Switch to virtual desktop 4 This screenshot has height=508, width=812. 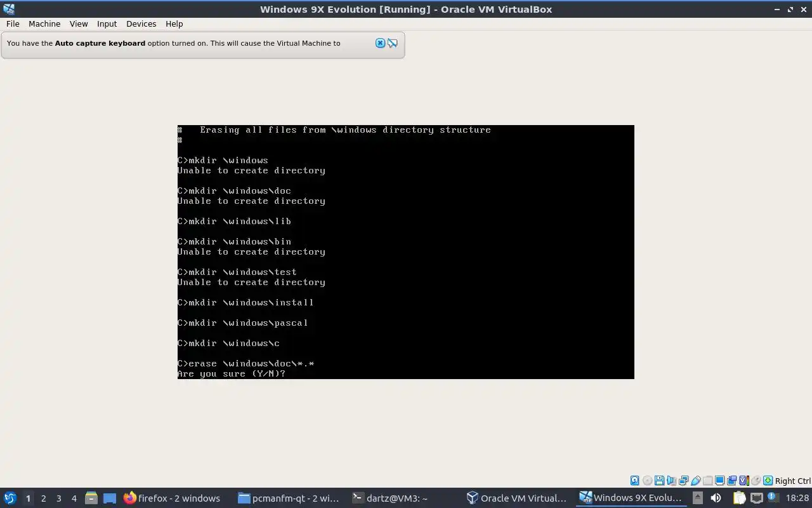pyautogui.click(x=74, y=498)
